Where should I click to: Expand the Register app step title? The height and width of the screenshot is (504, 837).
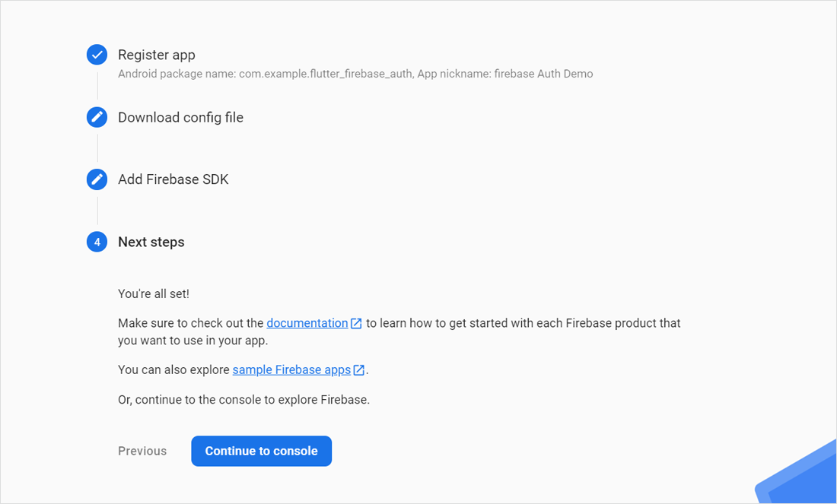pos(157,55)
